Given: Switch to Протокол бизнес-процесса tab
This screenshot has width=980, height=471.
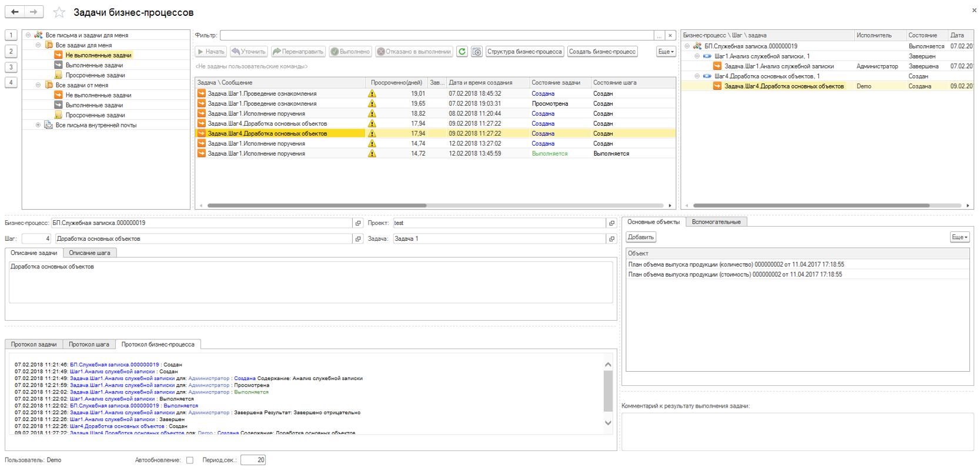Looking at the screenshot, I should tap(158, 345).
